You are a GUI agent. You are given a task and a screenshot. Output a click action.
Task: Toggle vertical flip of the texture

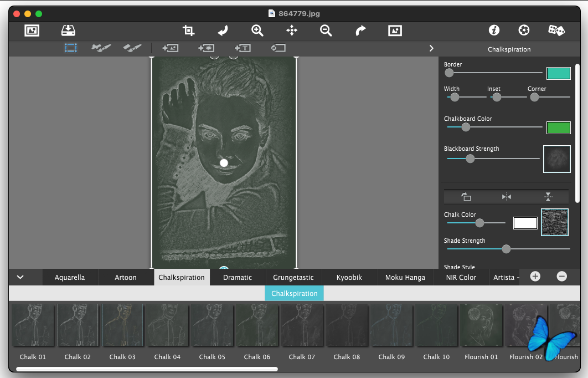click(x=548, y=197)
